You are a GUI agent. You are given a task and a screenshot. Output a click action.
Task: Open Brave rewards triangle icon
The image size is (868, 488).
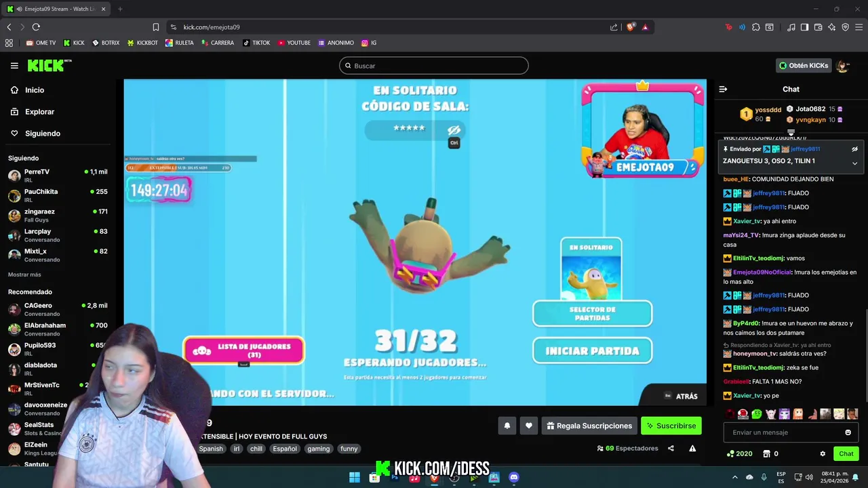point(645,27)
